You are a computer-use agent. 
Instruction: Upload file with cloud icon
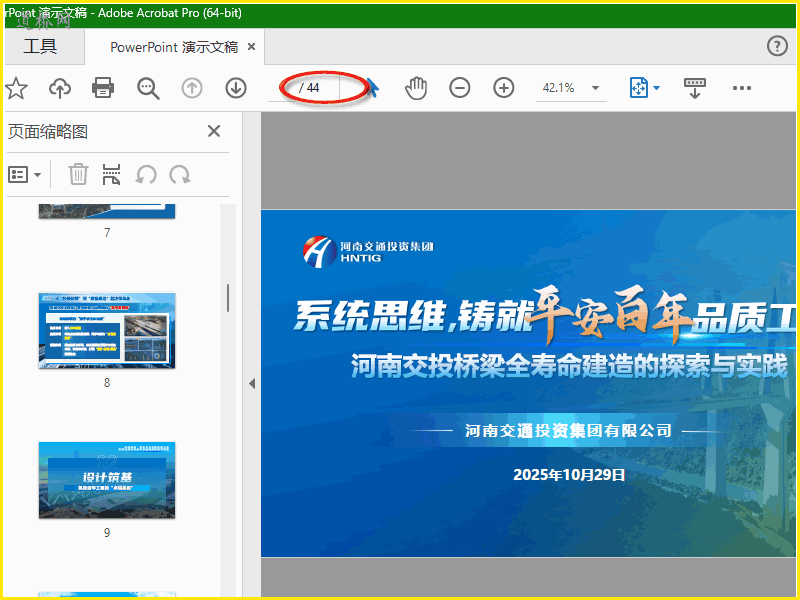coord(60,88)
